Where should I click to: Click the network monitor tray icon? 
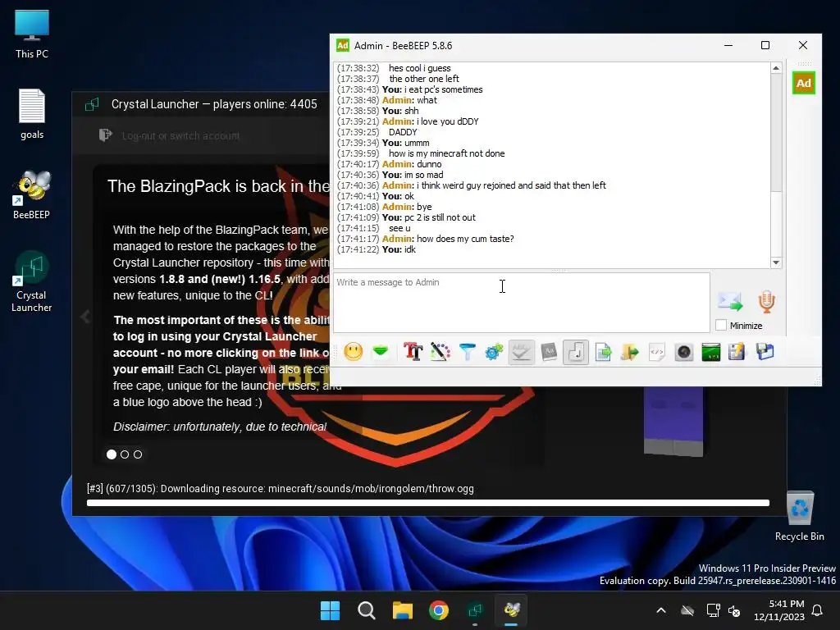pos(713,610)
